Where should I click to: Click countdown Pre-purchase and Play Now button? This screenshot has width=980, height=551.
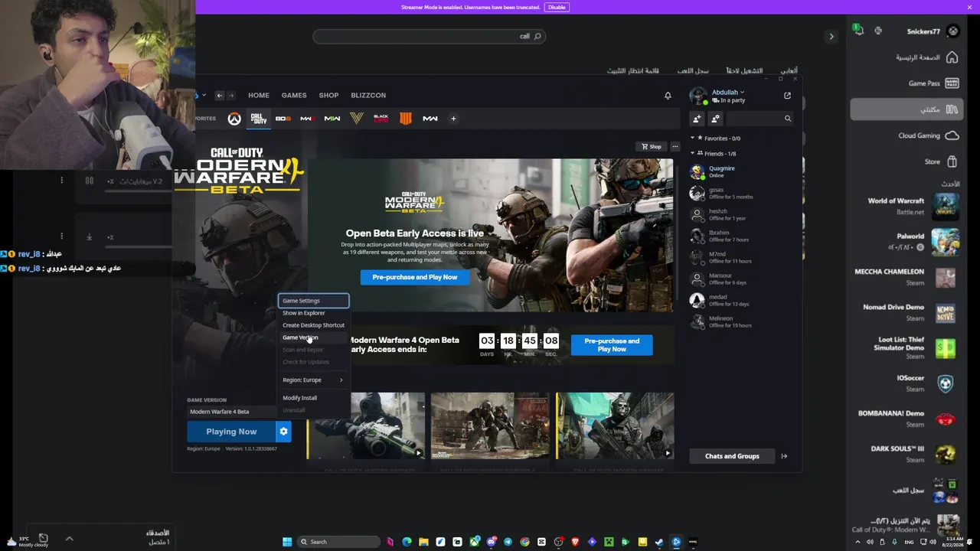tap(612, 345)
